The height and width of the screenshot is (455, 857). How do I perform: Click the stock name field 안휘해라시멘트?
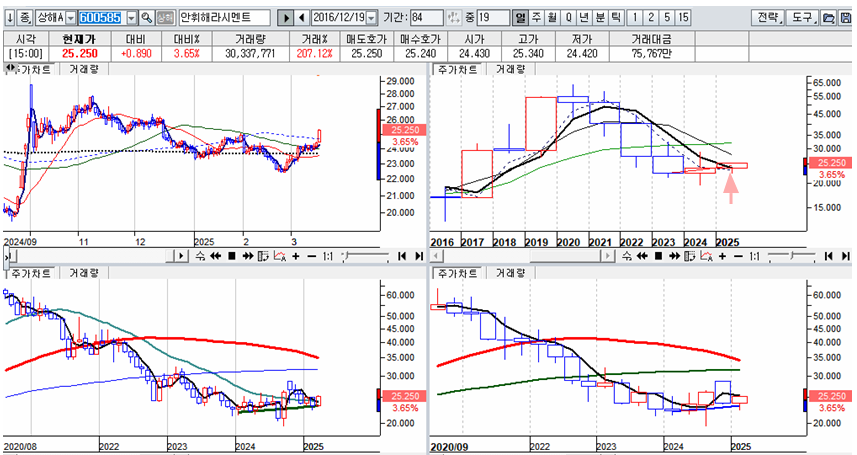click(x=225, y=18)
